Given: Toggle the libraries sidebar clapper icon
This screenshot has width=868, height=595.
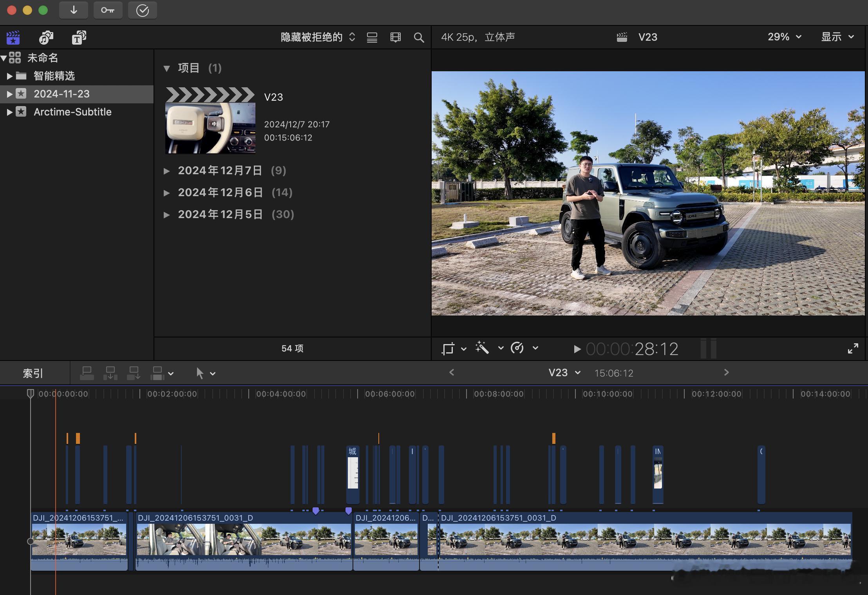Looking at the screenshot, I should (13, 38).
